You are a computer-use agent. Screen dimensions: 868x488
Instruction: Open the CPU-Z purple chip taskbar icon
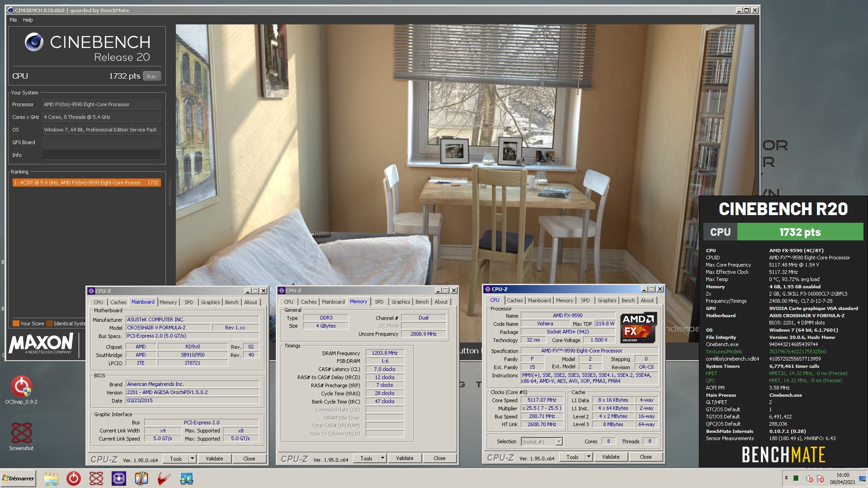point(119,479)
